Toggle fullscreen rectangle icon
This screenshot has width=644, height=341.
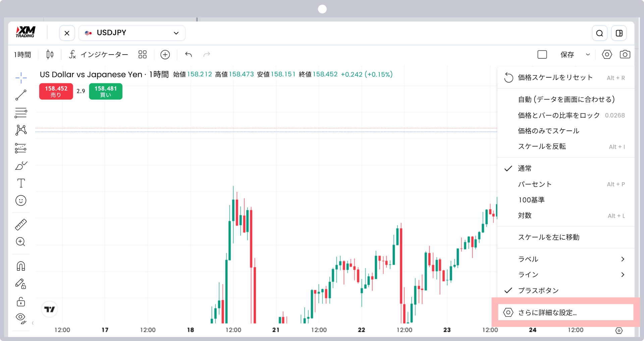(x=542, y=54)
